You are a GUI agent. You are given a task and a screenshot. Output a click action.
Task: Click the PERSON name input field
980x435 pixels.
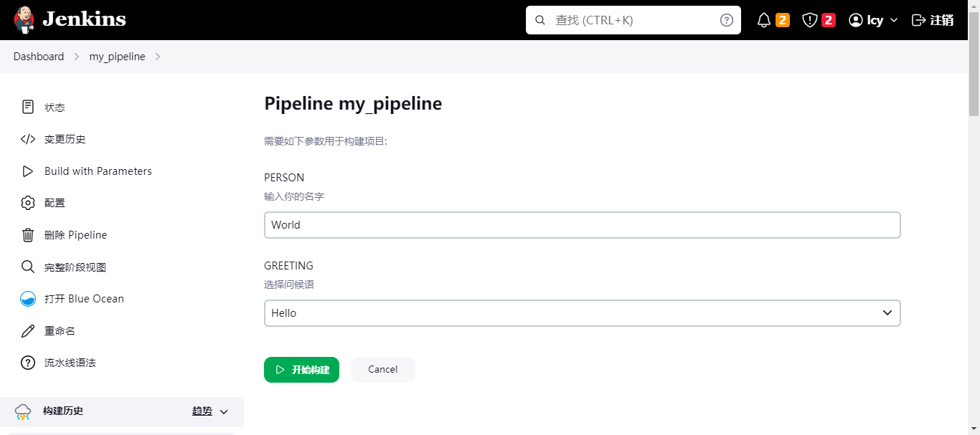(x=582, y=225)
